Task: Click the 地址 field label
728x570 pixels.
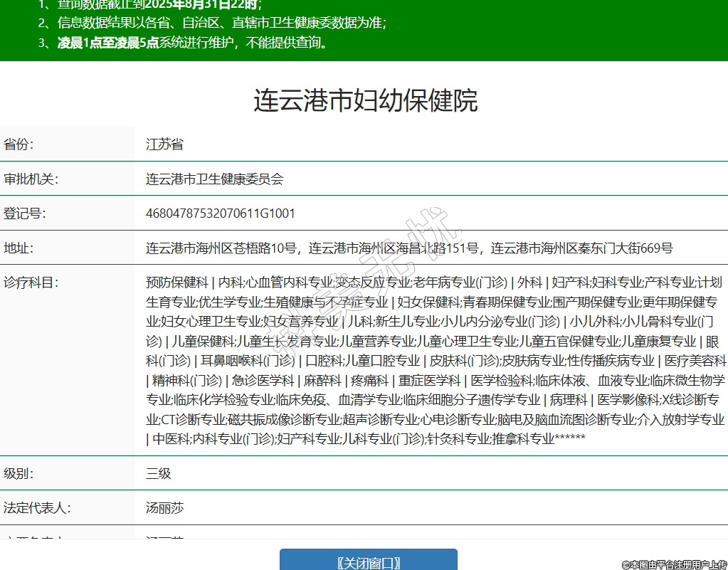Action: [19, 248]
